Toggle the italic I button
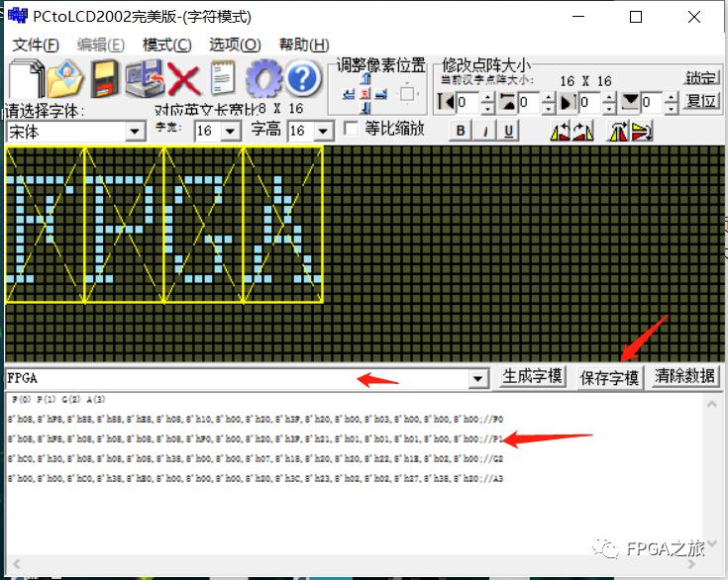 (485, 131)
